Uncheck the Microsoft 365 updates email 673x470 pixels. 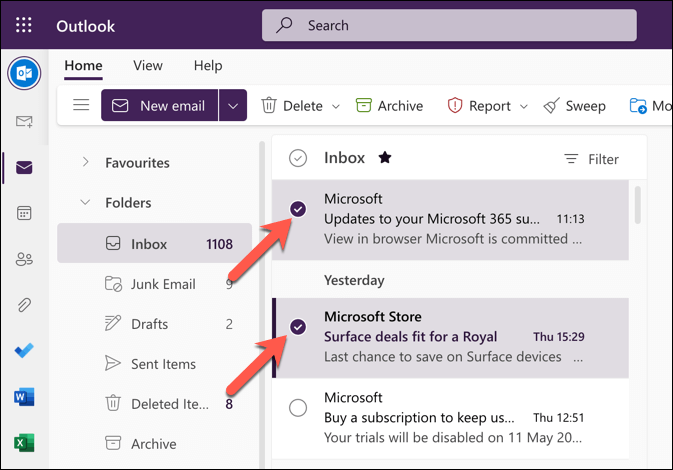point(297,209)
